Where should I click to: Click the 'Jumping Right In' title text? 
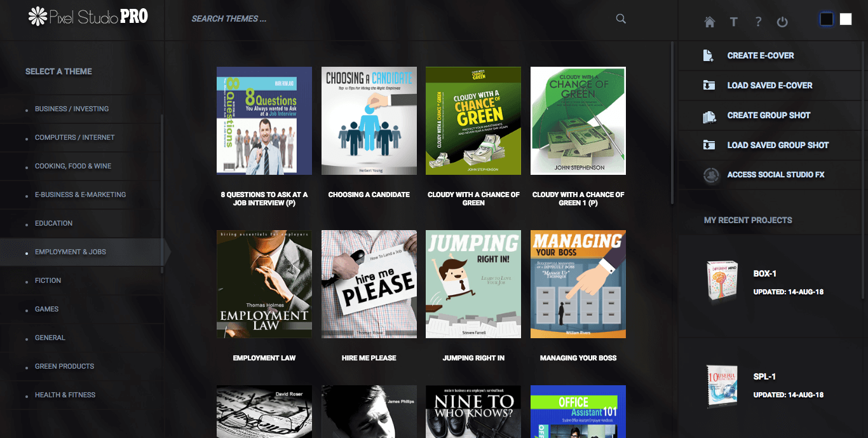click(x=473, y=358)
